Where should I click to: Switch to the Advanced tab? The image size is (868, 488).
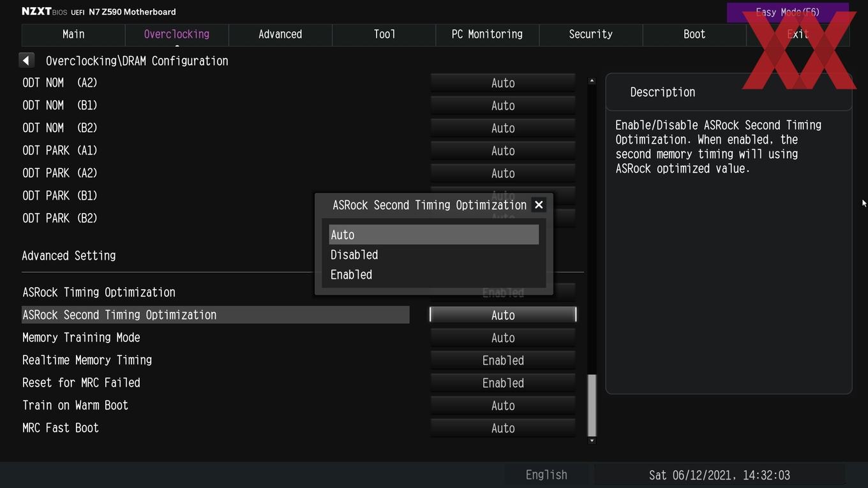click(280, 34)
